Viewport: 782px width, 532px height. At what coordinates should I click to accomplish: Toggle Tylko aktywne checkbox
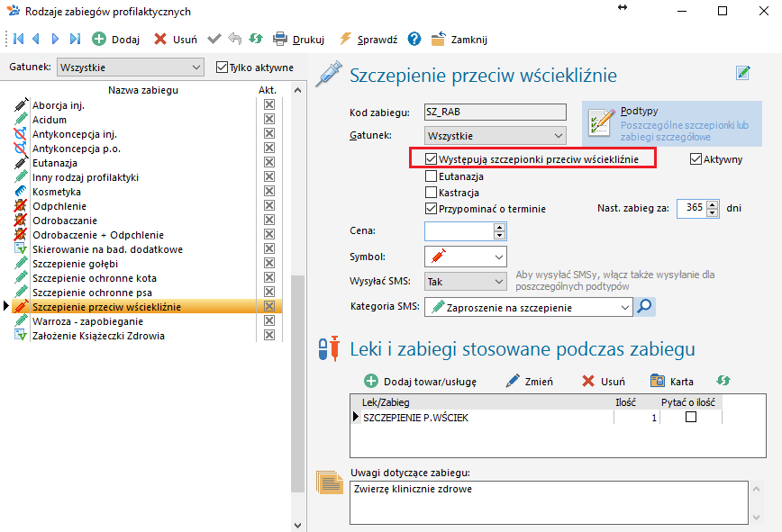pyautogui.click(x=222, y=68)
